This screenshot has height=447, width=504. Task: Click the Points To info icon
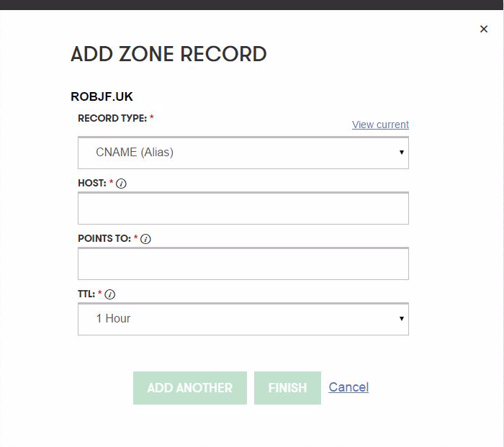(145, 239)
